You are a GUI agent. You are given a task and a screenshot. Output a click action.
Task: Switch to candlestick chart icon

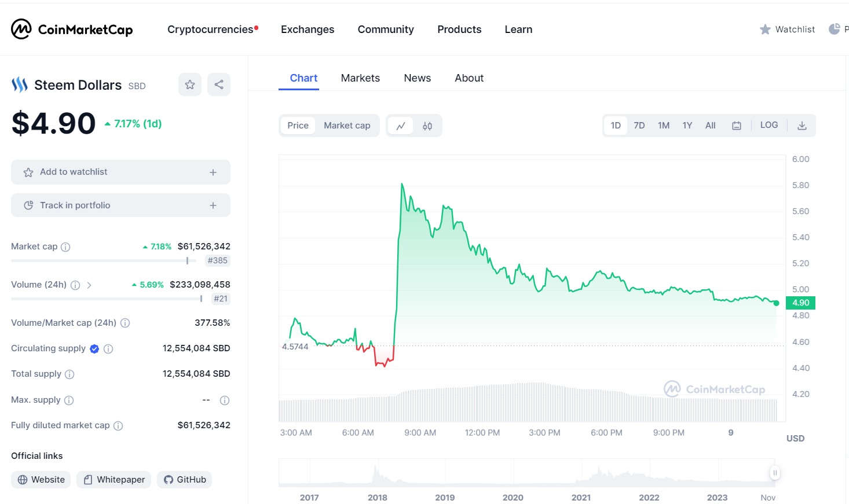(427, 126)
